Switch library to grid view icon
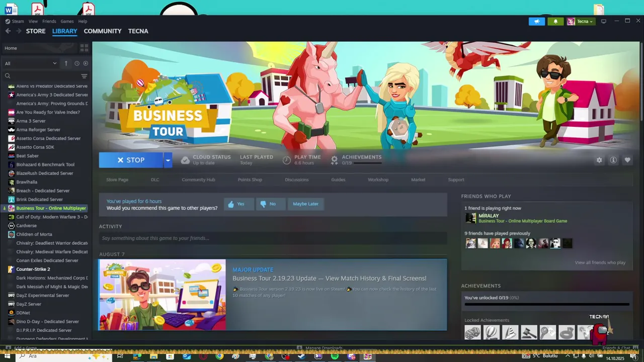 84,48
